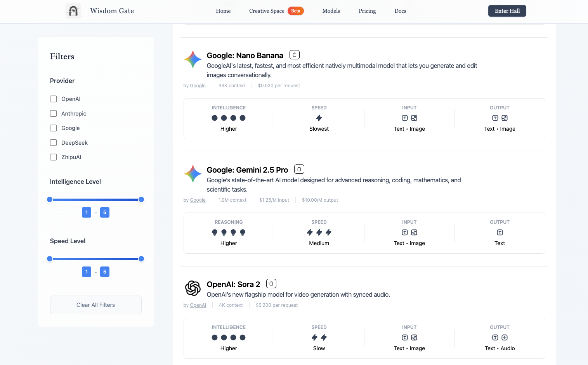
Task: Click the Nano Banana Google star logo
Action: (x=193, y=59)
